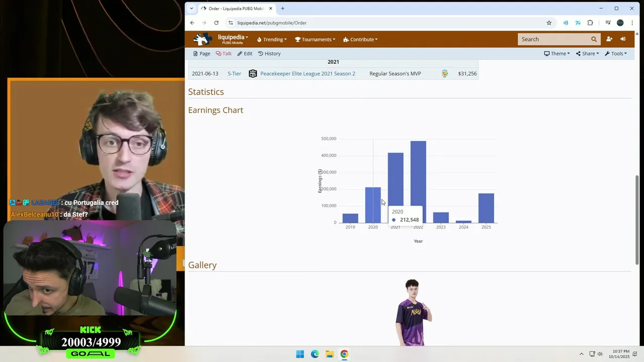644x362 pixels.
Task: Open the S-Tier link
Action: 234,73
